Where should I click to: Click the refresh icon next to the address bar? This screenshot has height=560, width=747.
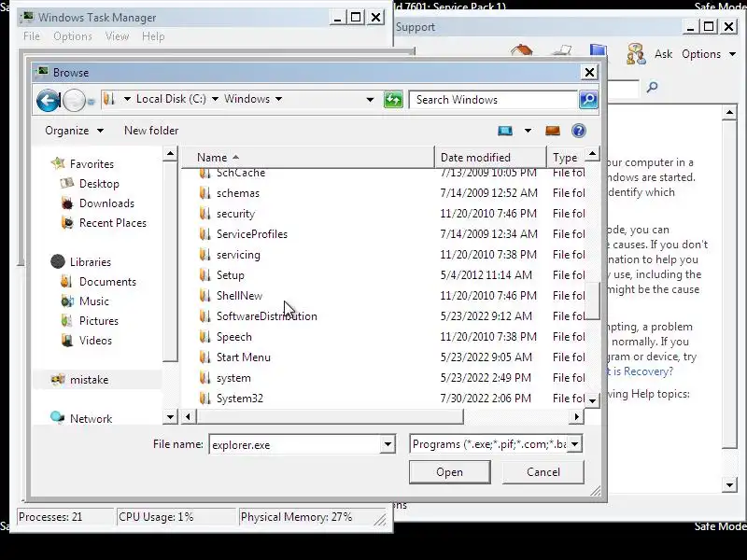[x=393, y=100]
